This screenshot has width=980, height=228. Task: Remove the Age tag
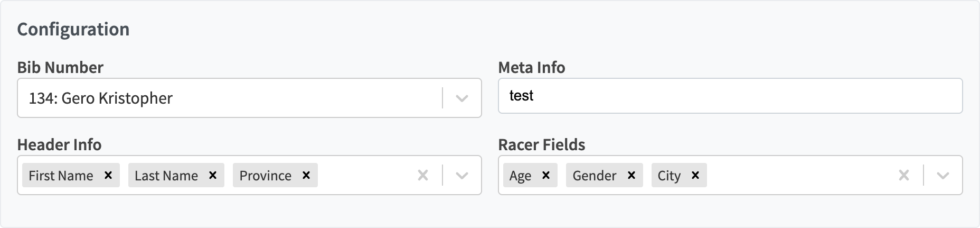[x=546, y=175]
